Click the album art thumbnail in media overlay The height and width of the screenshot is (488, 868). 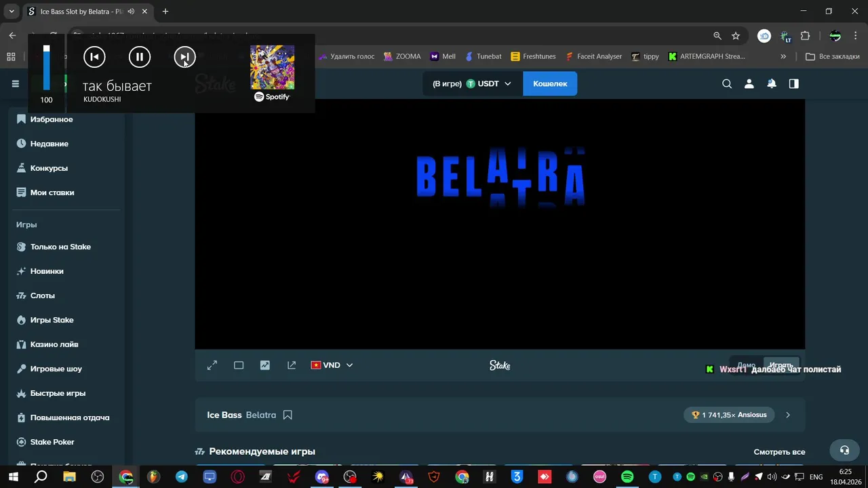tap(273, 67)
